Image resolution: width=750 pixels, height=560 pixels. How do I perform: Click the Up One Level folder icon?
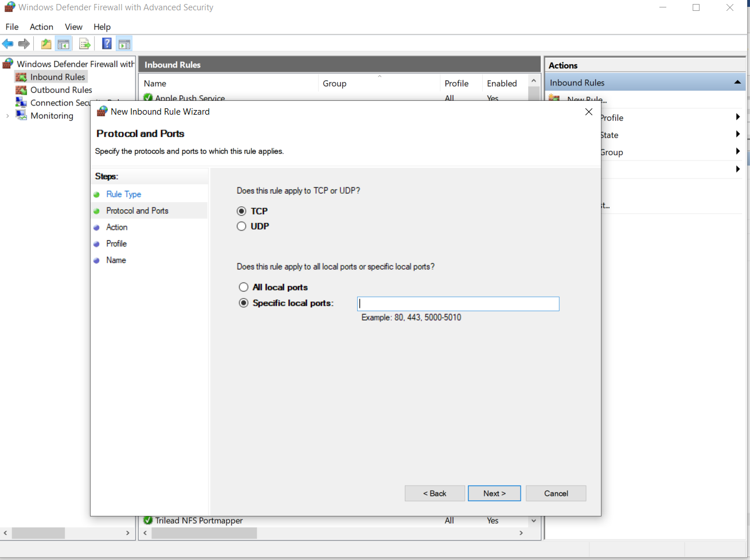pos(46,44)
